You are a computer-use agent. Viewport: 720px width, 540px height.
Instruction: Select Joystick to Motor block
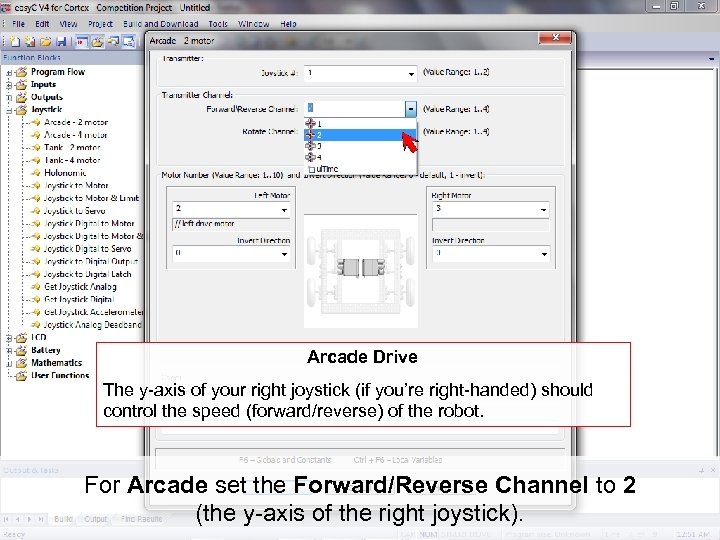point(76,186)
